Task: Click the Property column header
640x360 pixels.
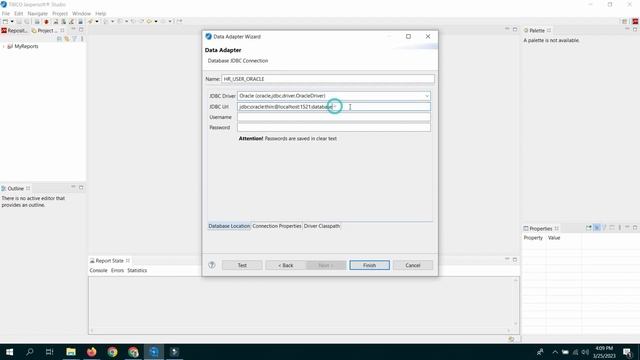Action: pos(533,238)
